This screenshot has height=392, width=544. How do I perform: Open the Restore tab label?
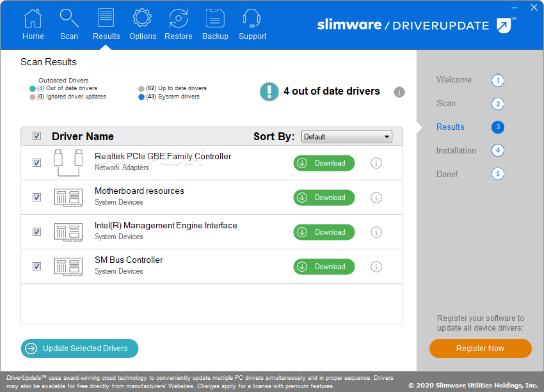click(x=179, y=36)
